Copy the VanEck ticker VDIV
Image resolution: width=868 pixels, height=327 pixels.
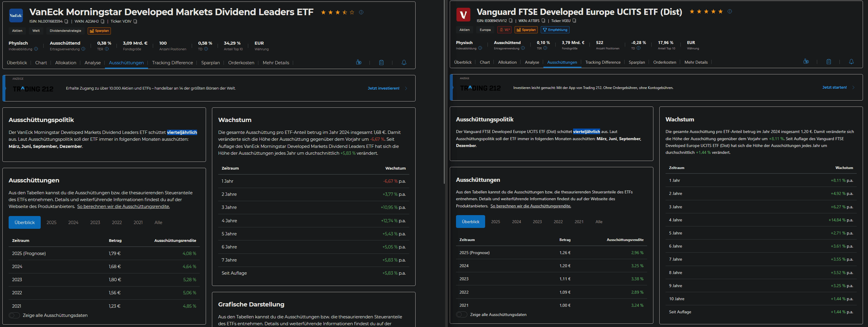coord(135,22)
